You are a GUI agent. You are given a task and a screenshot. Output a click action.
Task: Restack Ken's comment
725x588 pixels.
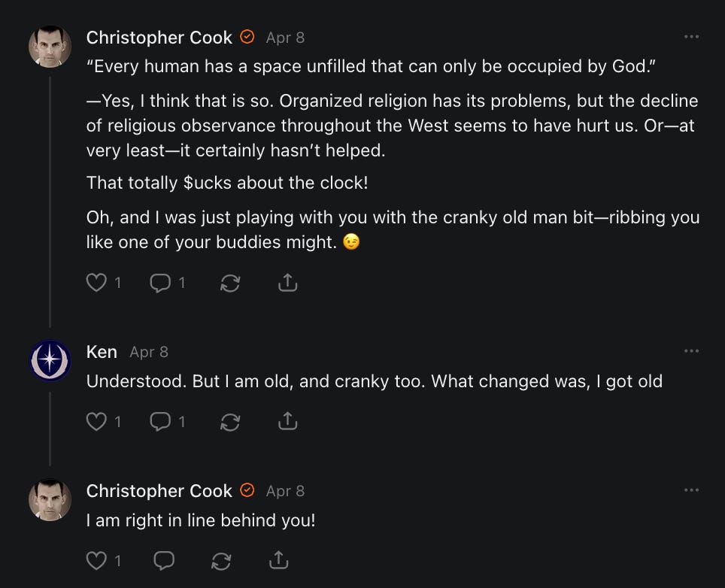229,422
